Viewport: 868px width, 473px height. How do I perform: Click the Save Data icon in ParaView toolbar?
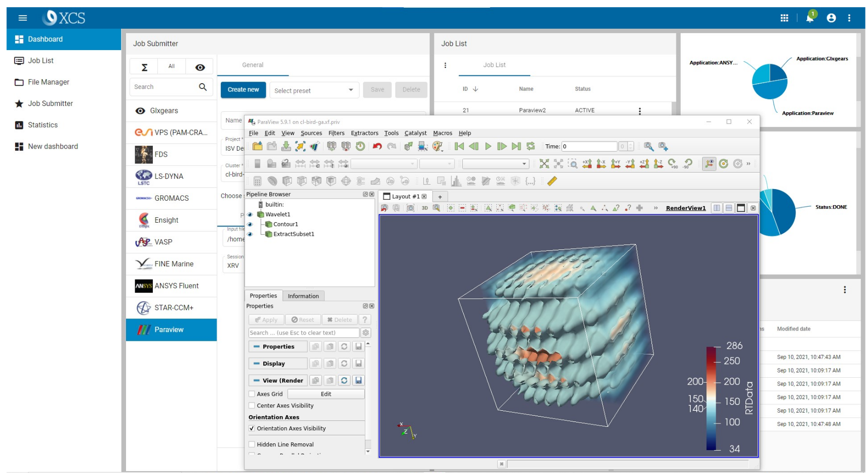(x=286, y=146)
